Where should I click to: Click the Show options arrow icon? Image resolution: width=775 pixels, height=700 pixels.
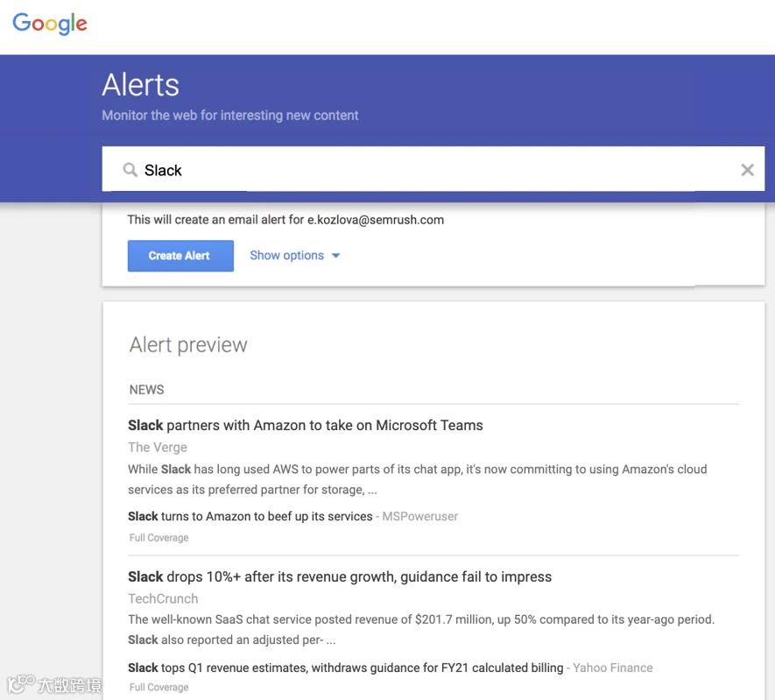pos(335,256)
